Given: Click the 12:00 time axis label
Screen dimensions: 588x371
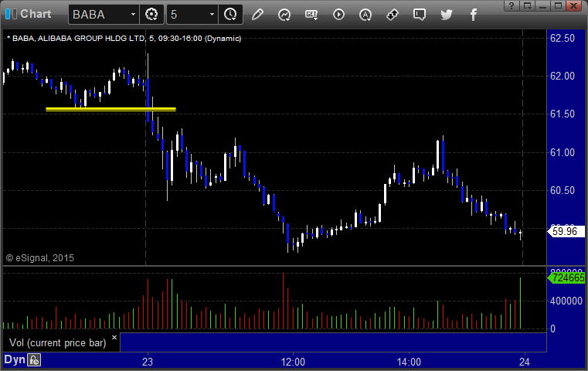Looking at the screenshot, I should tap(293, 362).
